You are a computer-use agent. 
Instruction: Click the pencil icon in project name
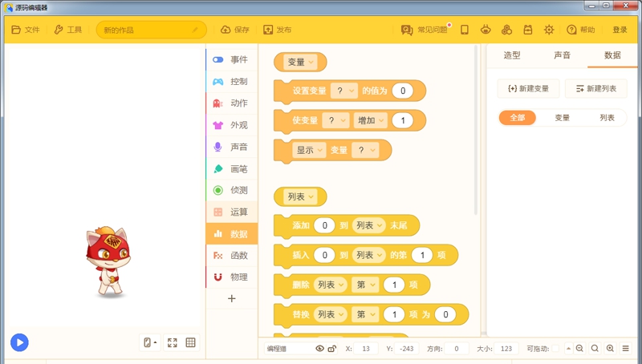195,30
